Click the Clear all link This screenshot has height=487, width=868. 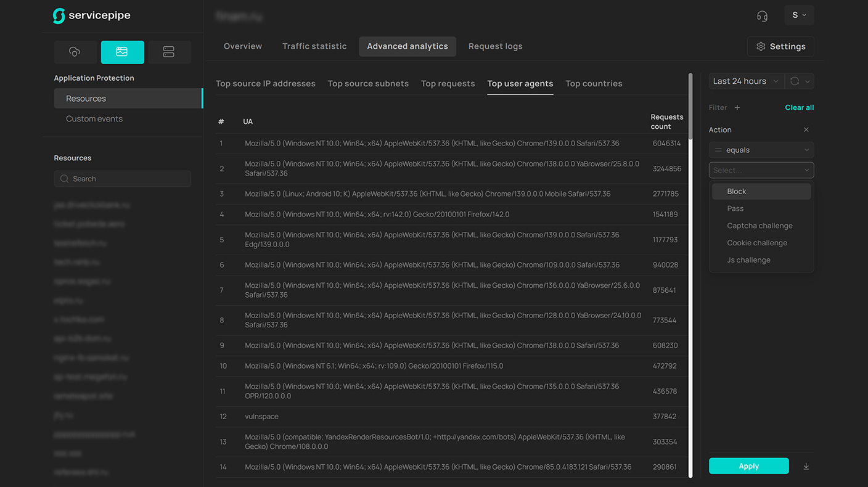(799, 107)
